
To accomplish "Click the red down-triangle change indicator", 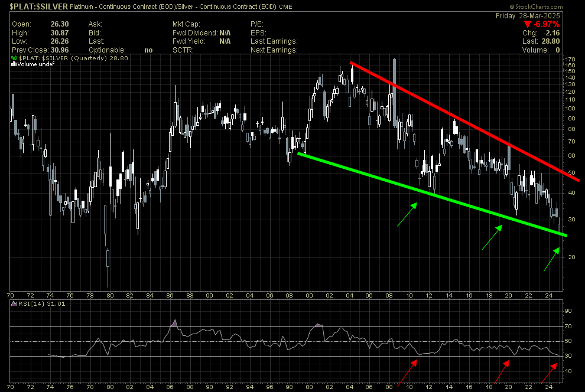I will point(528,24).
